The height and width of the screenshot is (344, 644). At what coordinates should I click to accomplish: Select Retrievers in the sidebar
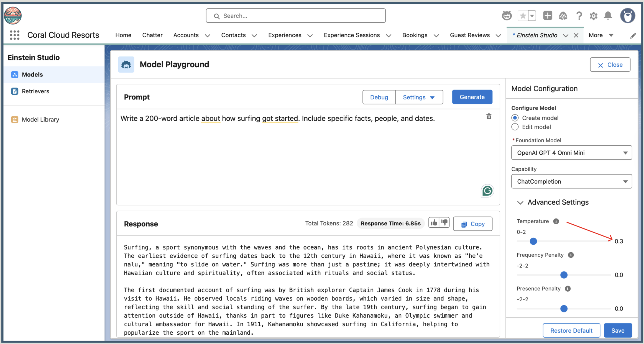pyautogui.click(x=35, y=91)
